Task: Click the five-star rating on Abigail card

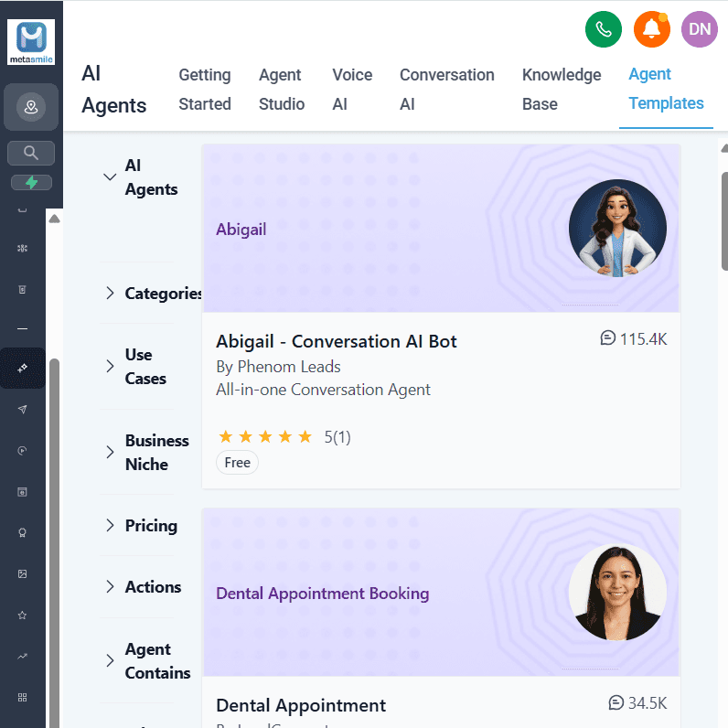Action: [265, 436]
